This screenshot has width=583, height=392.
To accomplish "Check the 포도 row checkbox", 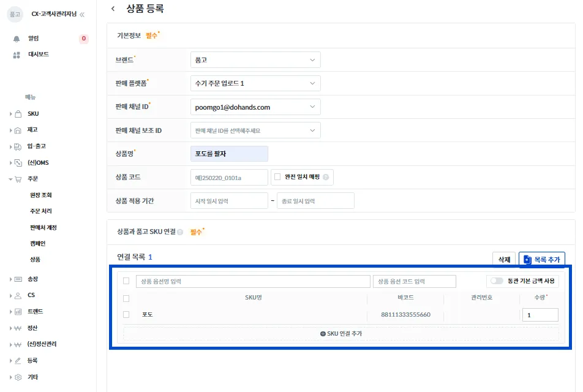I will click(x=126, y=315).
